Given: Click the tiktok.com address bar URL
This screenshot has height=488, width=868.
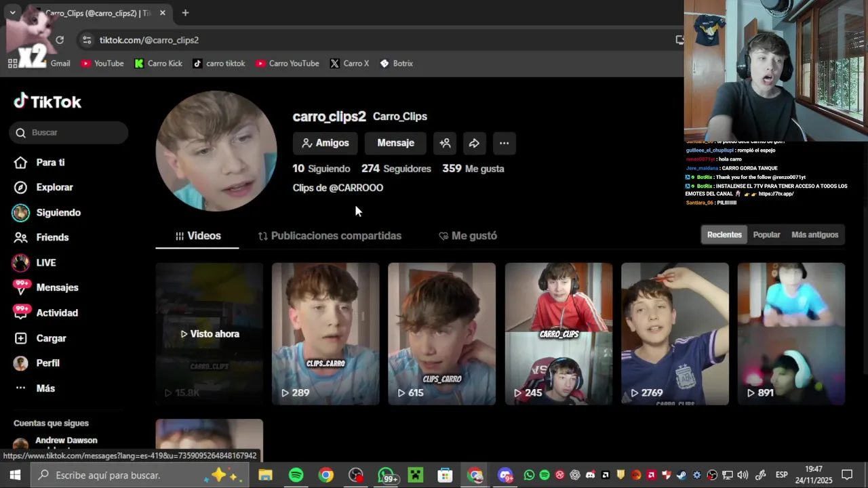Looking at the screenshot, I should pyautogui.click(x=149, y=40).
